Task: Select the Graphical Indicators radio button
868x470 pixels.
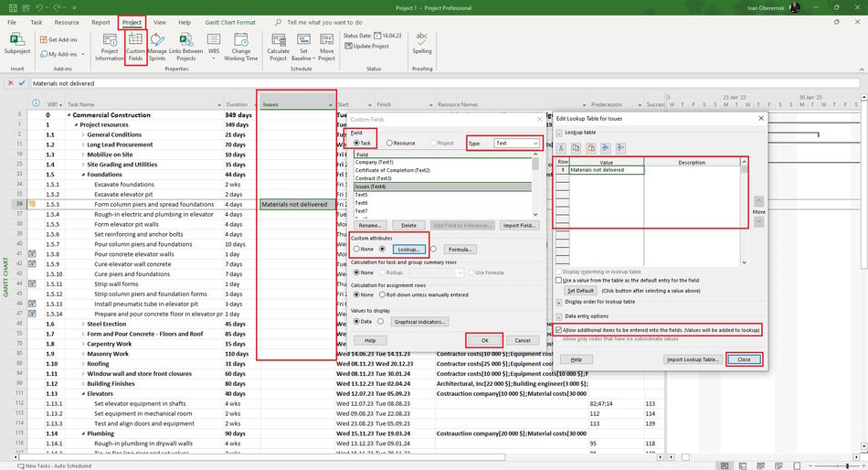Action: (x=380, y=322)
